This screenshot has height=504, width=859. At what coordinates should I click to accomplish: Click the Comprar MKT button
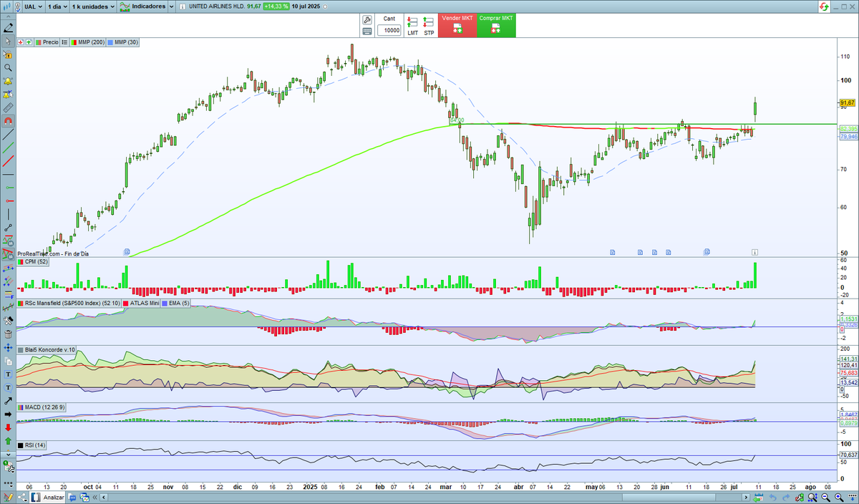496,24
